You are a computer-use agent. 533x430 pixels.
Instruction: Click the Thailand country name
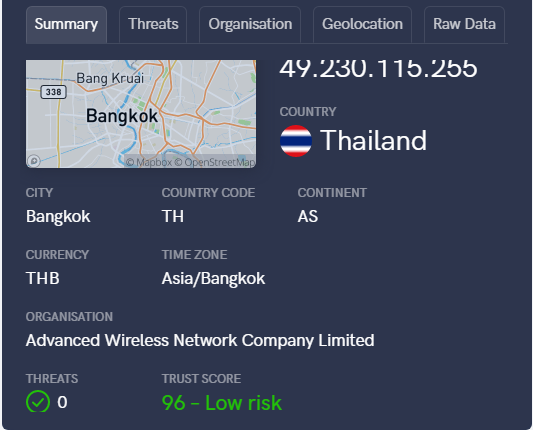(x=373, y=140)
